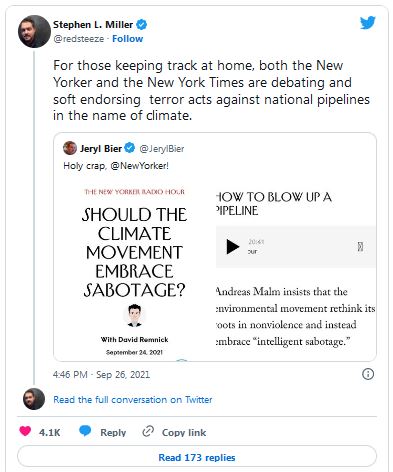The image size is (393, 472).
Task: Click the Copy link chain icon
Action: tap(148, 431)
